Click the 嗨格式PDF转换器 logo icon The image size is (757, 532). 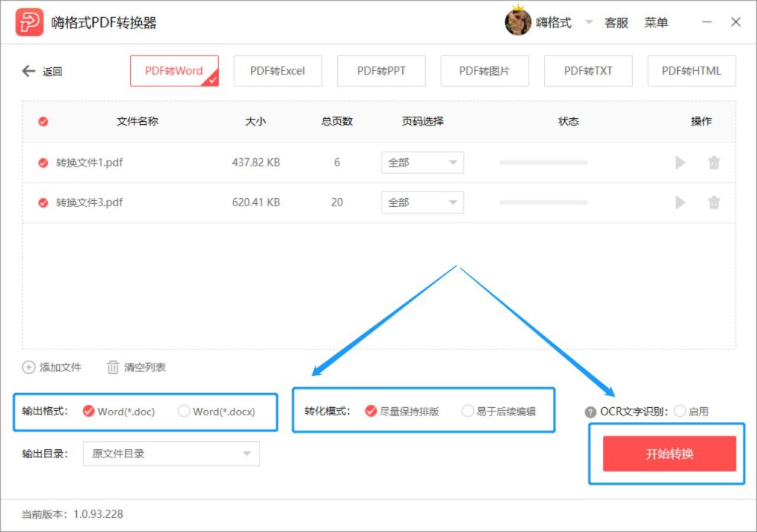pyautogui.click(x=30, y=22)
